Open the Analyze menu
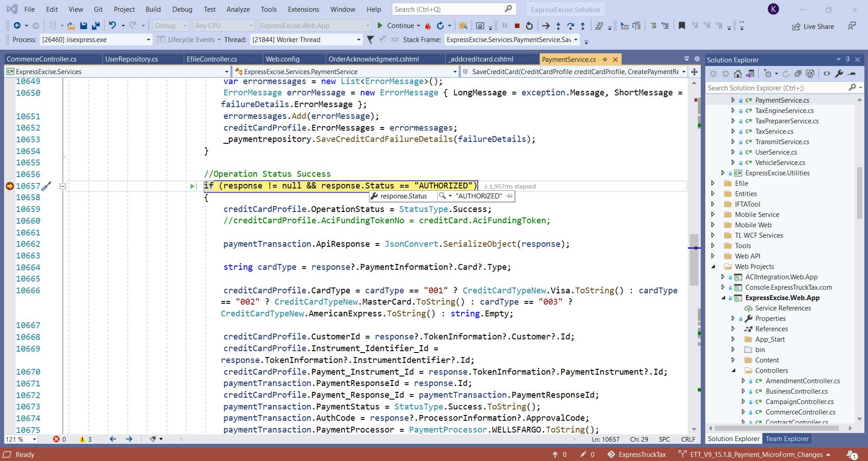 point(238,9)
